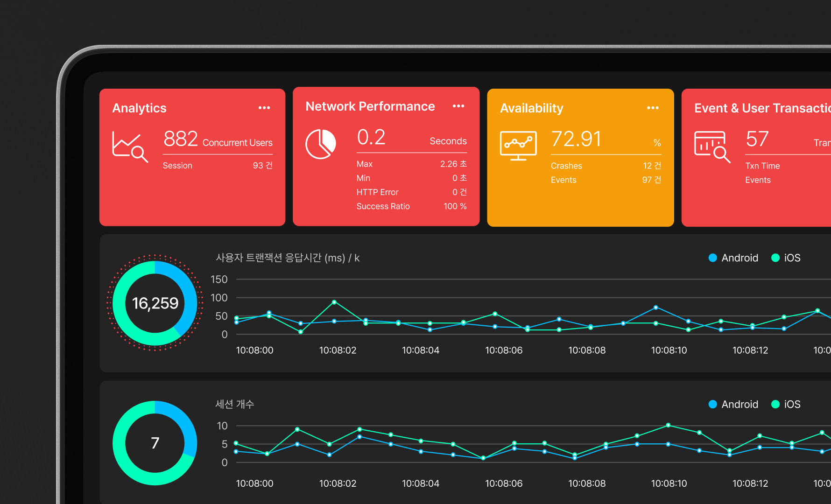831x504 pixels.
Task: Click the 72.91 availability percentage
Action: tap(577, 139)
